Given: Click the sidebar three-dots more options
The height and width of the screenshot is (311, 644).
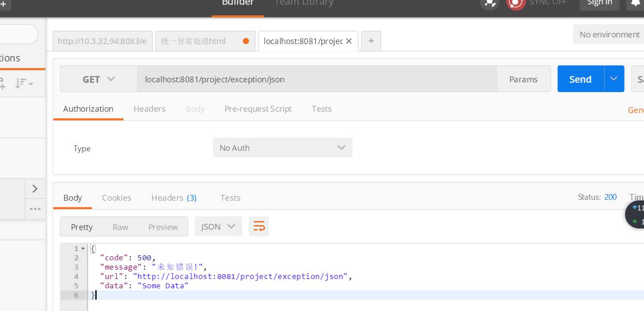Looking at the screenshot, I should pyautogui.click(x=35, y=209).
